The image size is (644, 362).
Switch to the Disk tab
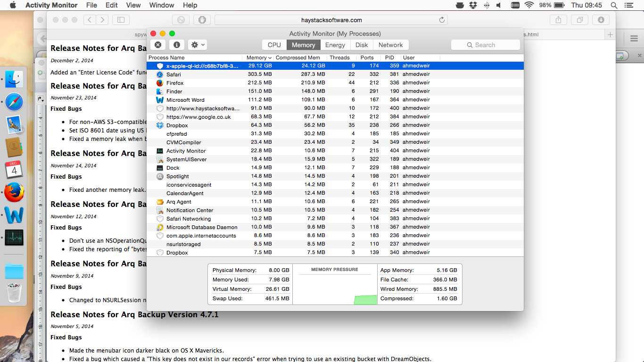362,45
